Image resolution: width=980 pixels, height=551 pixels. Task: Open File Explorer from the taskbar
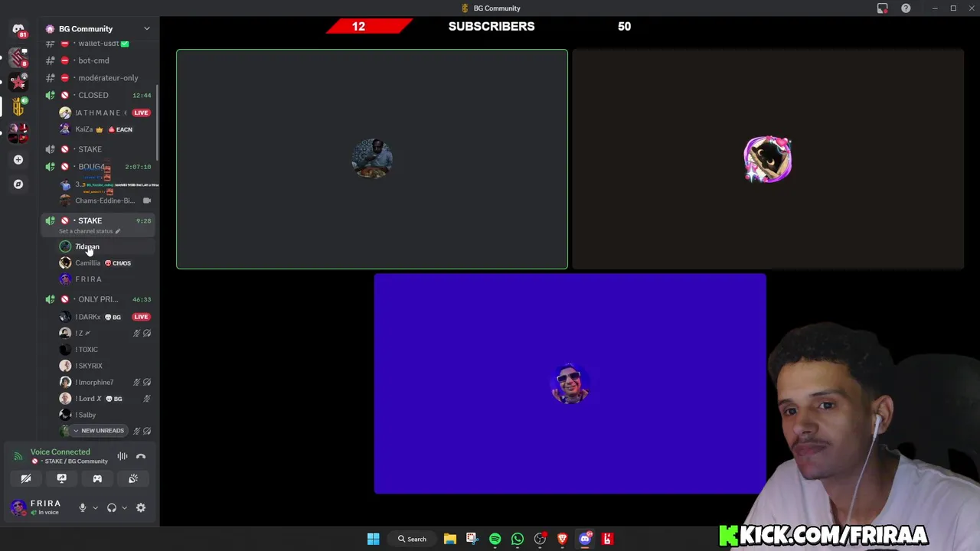pyautogui.click(x=449, y=539)
